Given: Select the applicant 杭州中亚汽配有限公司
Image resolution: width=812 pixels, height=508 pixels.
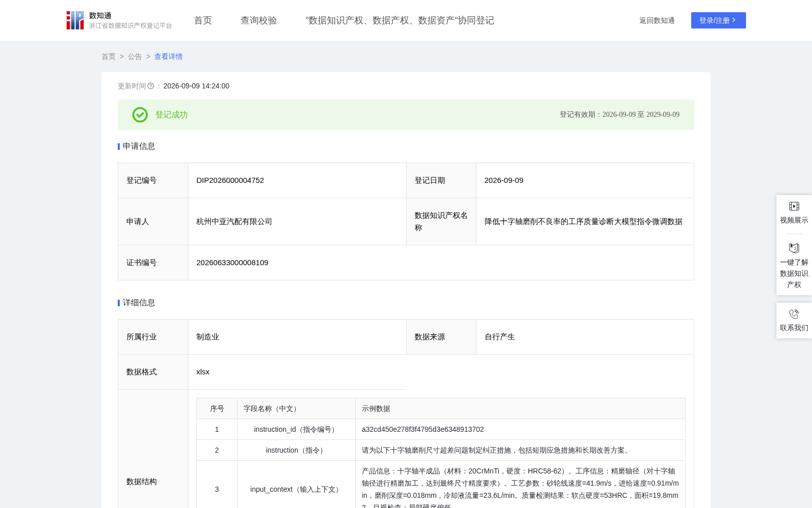Looking at the screenshot, I should [234, 221].
